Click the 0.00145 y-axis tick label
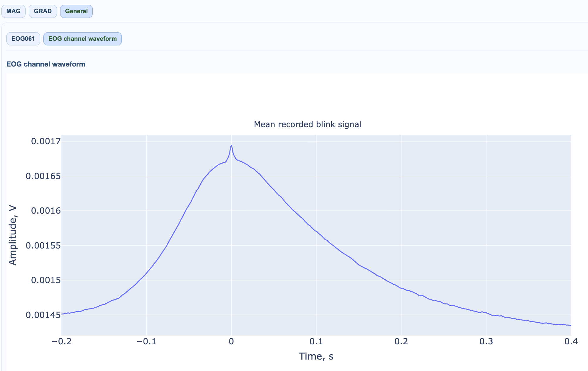Viewport: 588px width, 371px height. (43, 315)
